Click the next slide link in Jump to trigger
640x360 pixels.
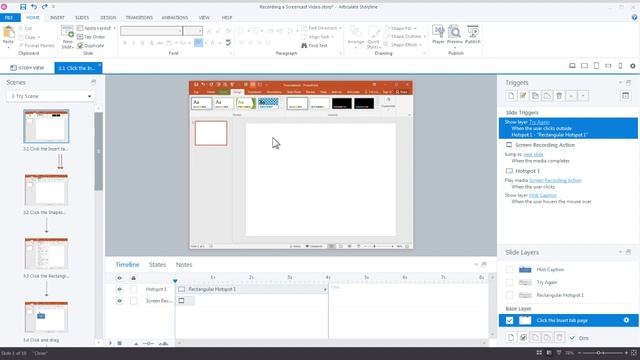point(533,154)
